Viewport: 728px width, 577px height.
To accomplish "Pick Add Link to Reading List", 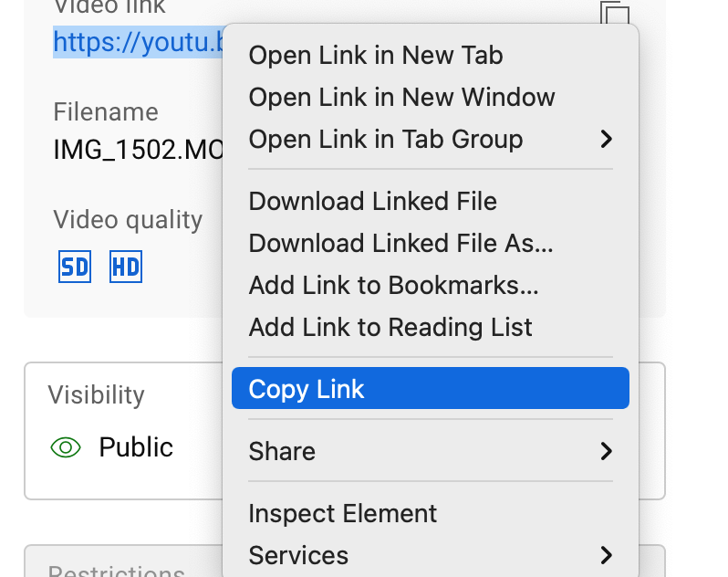I will (x=390, y=328).
